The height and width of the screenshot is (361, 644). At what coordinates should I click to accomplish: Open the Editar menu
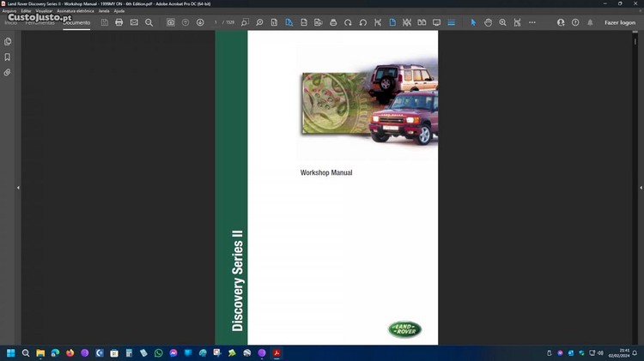27,11
